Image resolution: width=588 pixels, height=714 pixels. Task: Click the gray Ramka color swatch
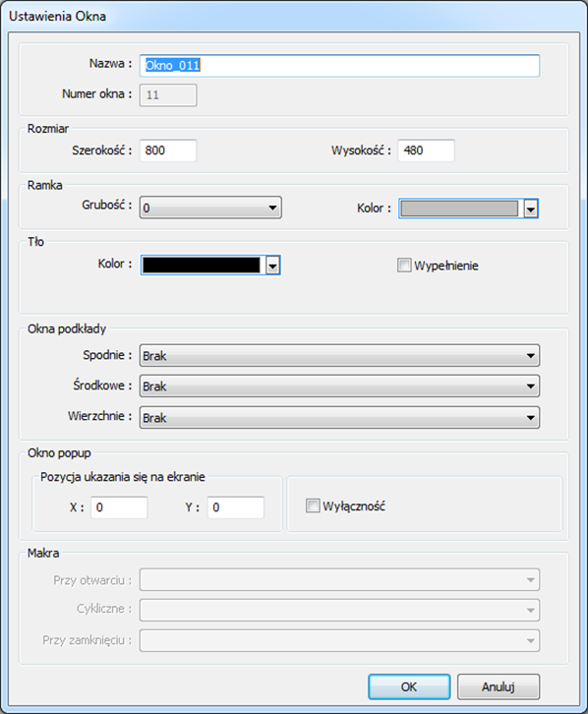tap(459, 208)
